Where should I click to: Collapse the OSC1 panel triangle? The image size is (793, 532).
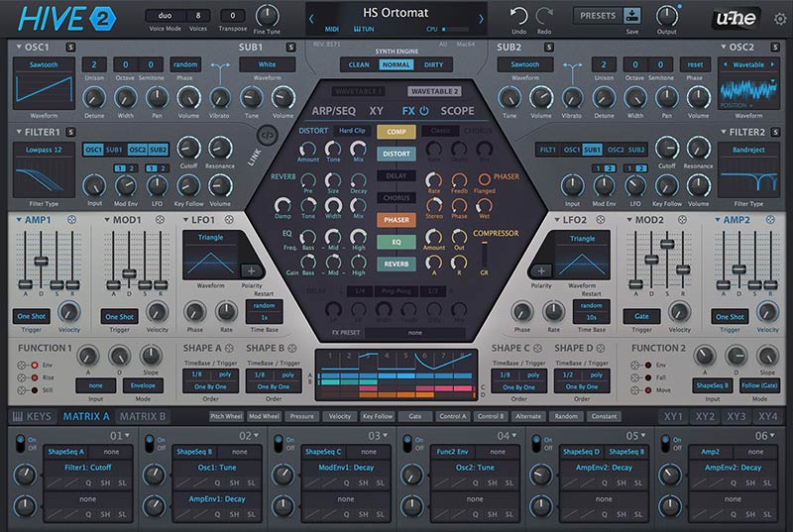pyautogui.click(x=19, y=47)
